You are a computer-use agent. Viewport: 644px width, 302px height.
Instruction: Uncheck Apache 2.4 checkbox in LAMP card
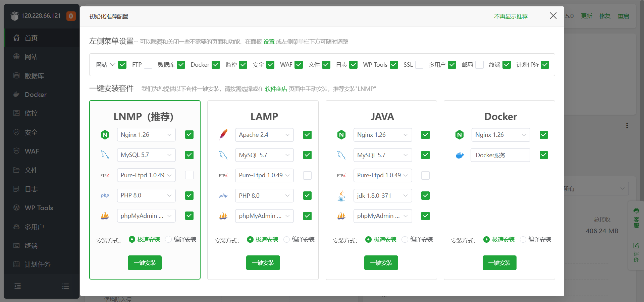click(308, 135)
